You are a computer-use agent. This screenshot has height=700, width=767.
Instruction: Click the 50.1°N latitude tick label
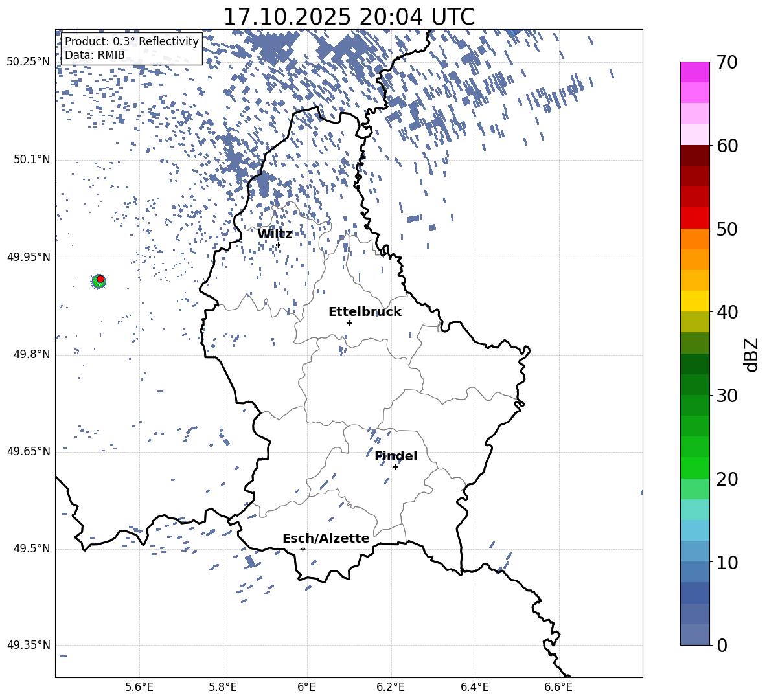[32, 159]
